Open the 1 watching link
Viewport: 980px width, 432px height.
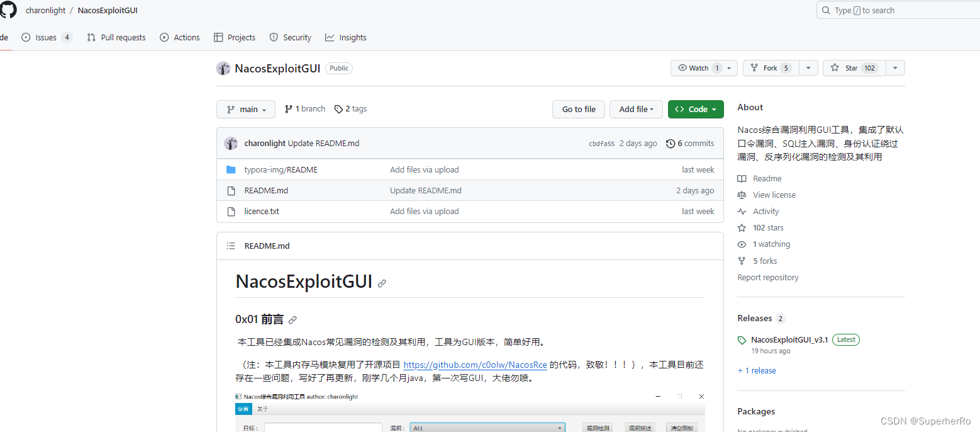tap(764, 244)
